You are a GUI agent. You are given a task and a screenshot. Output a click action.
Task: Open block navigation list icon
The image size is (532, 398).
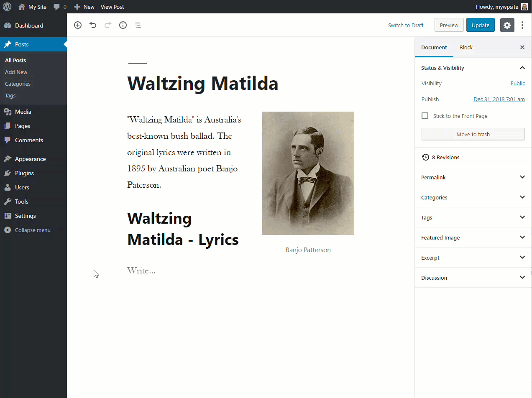(138, 25)
